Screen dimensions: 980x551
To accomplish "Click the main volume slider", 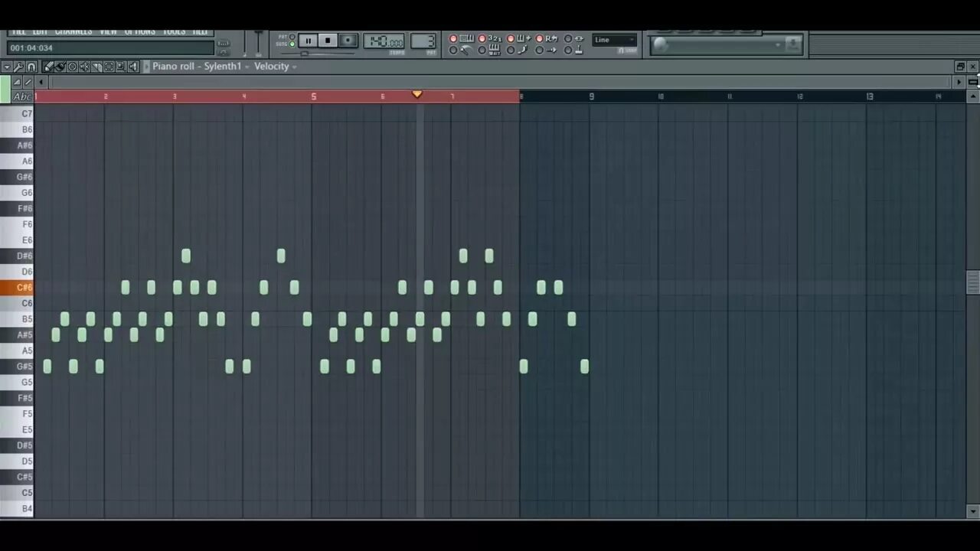I will coord(244,44).
